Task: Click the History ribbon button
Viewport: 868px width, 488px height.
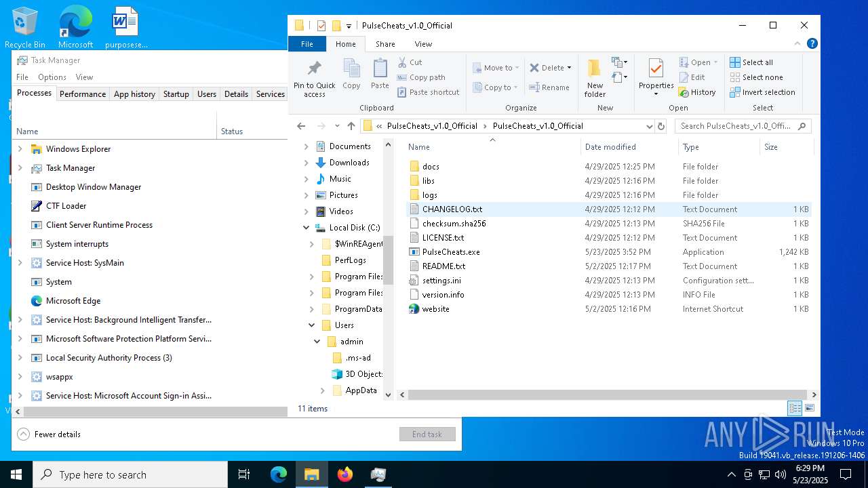Action: point(698,92)
